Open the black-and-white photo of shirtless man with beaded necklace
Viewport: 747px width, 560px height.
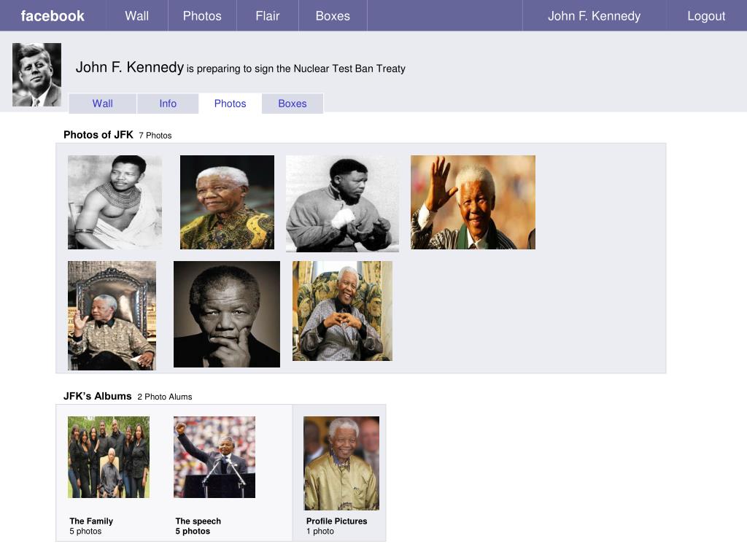pyautogui.click(x=115, y=202)
